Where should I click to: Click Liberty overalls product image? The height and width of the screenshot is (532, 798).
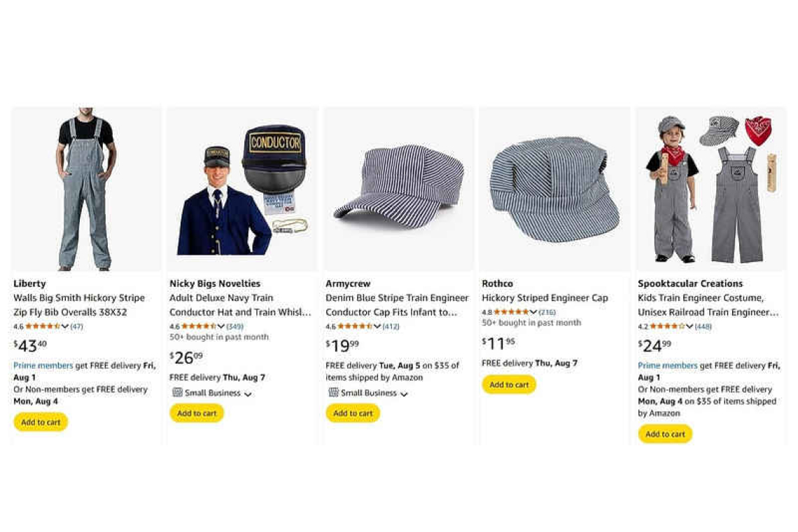click(x=85, y=189)
